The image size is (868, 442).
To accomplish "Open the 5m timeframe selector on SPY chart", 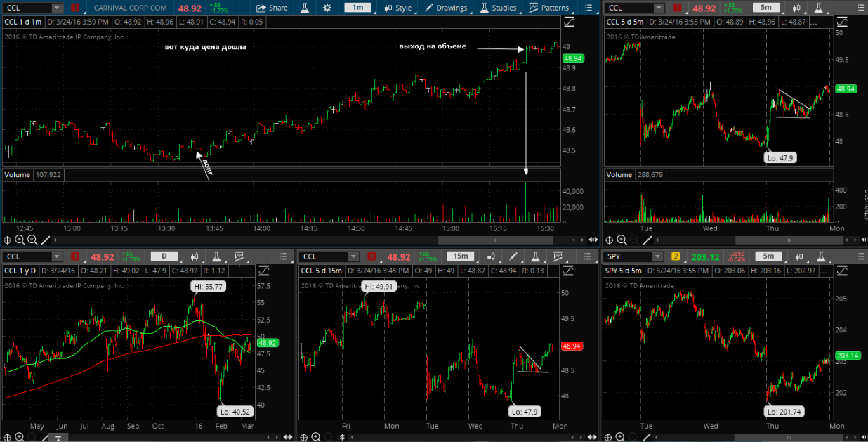I will coord(768,256).
